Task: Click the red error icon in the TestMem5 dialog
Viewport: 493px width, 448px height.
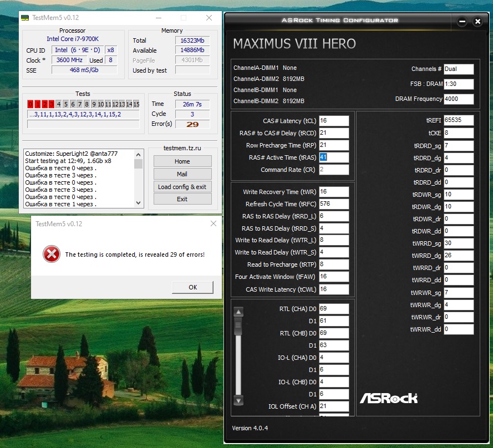Action: pyautogui.click(x=52, y=254)
